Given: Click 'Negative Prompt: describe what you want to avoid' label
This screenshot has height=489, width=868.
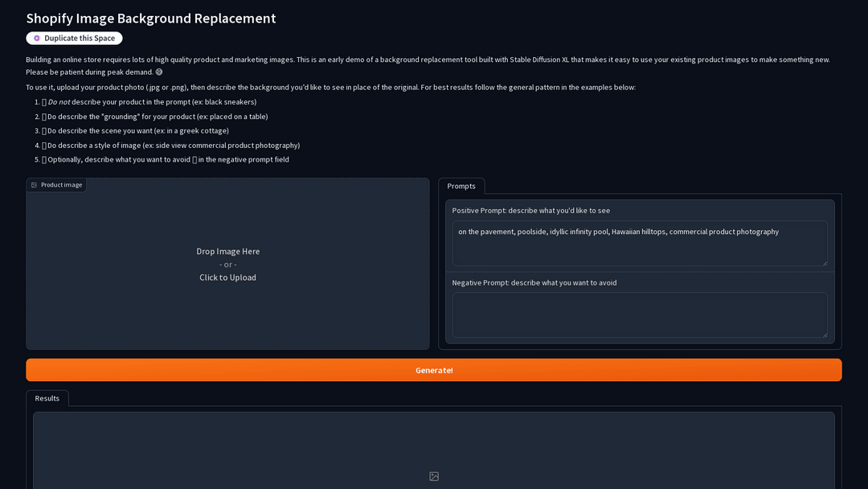Looking at the screenshot, I should (534, 282).
